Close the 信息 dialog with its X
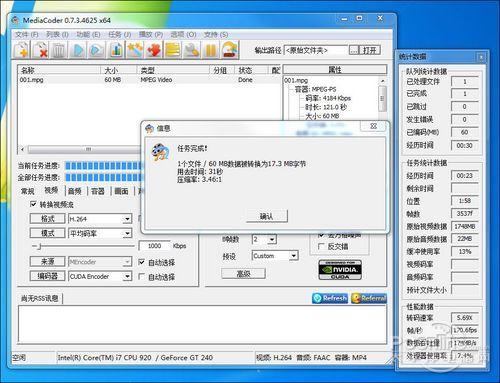 pyautogui.click(x=373, y=126)
